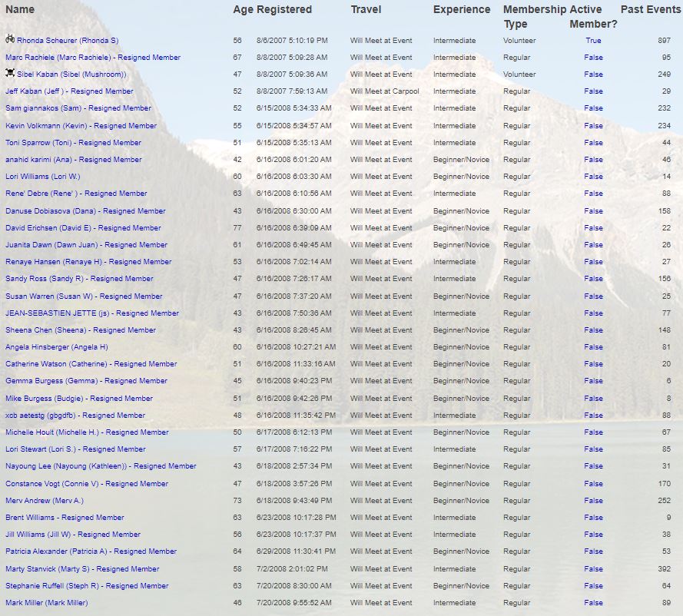Click the False link in Sibel Kaban's row
The image size is (683, 616).
(593, 75)
